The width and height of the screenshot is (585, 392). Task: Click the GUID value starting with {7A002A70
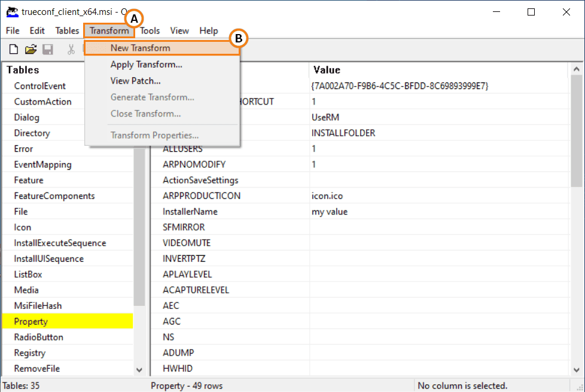click(439, 86)
